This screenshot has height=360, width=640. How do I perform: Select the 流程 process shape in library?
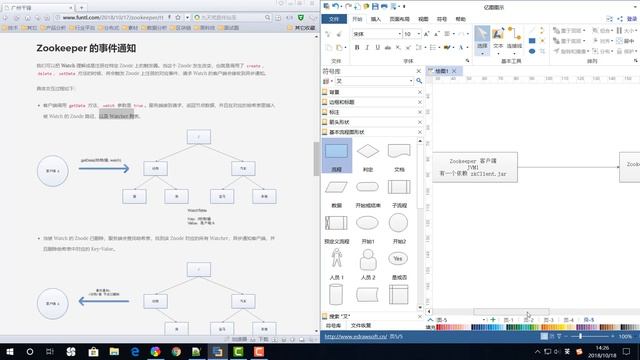337,156
